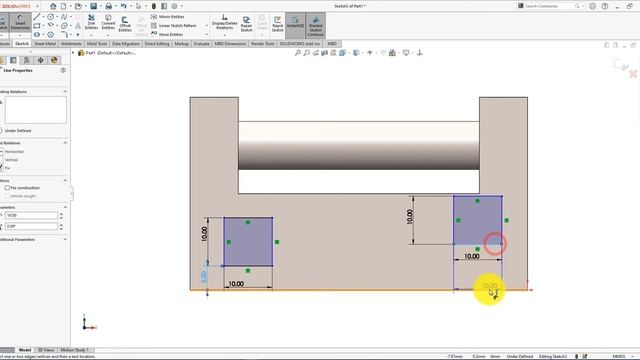Select the Line sketch tool
The width and height of the screenshot is (640, 360).
(x=37, y=17)
